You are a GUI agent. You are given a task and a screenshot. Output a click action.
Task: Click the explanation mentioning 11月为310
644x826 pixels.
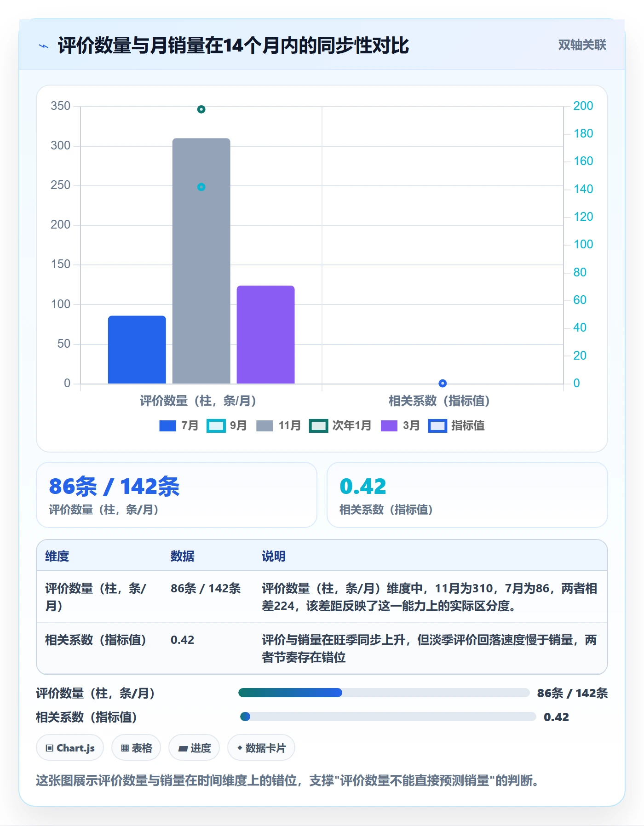(x=429, y=597)
